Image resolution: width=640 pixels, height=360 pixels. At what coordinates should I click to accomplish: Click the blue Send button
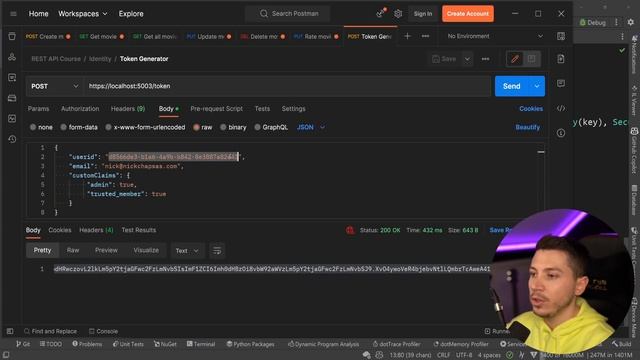[512, 86]
